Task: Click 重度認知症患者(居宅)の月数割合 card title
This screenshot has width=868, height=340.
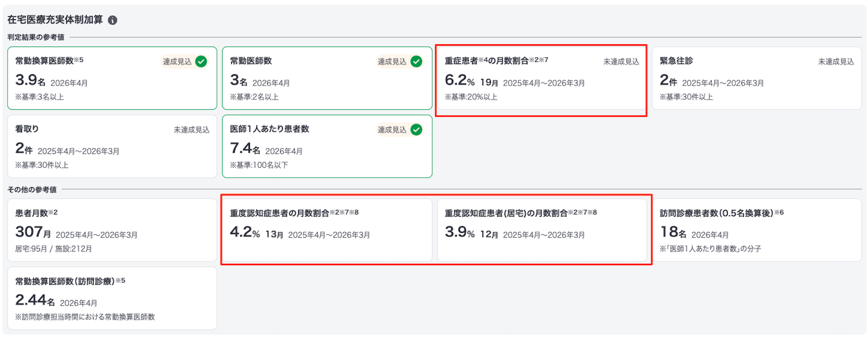Action: coord(520,213)
